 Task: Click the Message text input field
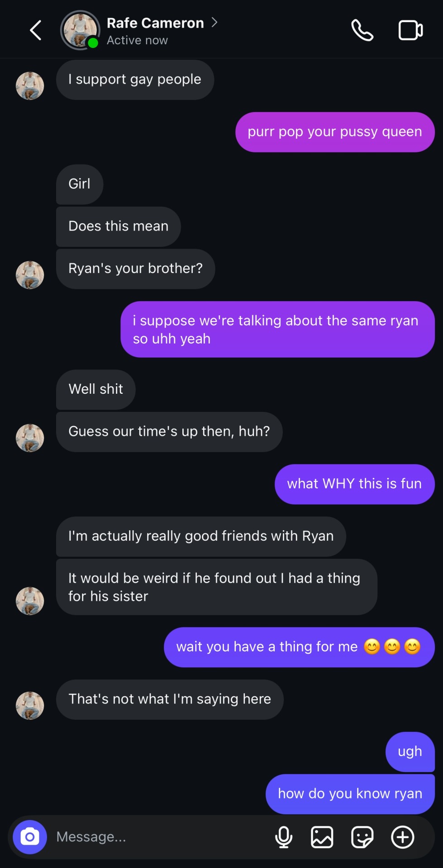click(158, 837)
